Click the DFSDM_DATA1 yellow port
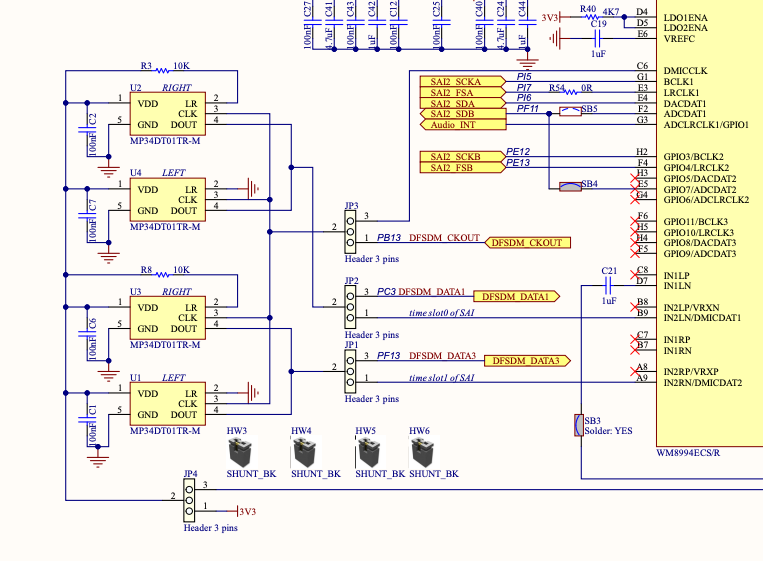Viewport: 763px width, 561px height. click(x=517, y=296)
